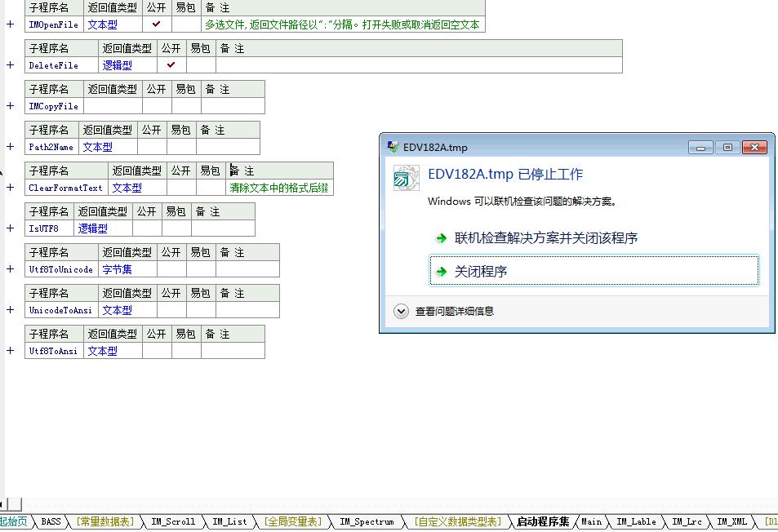Select the Utf8ToUnicode name cell
This screenshot has height=532, width=778.
(x=61, y=269)
